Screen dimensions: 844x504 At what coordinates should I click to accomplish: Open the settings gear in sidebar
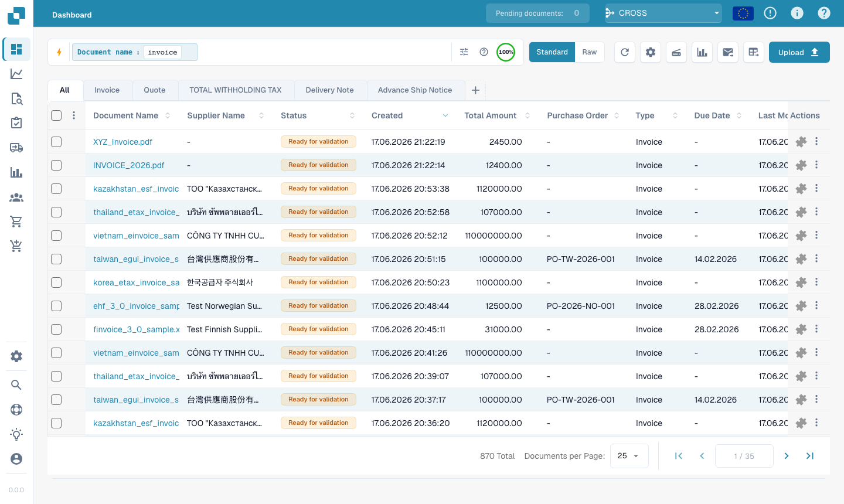point(16,356)
